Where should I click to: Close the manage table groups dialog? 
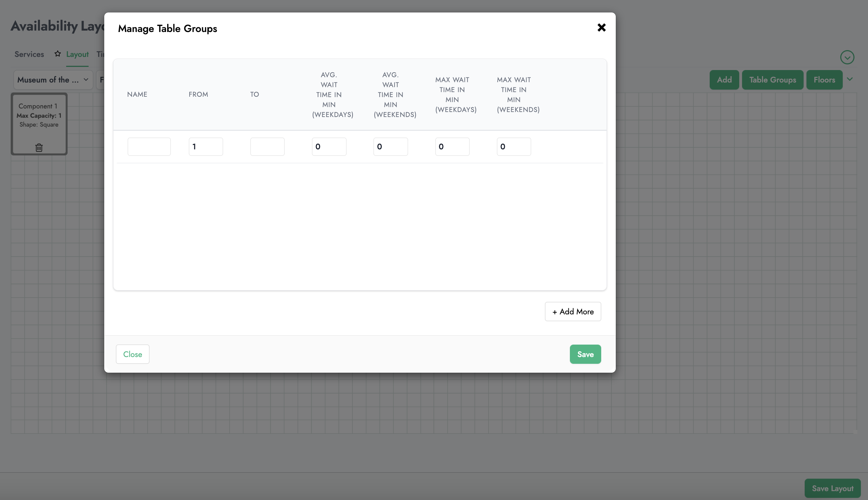click(602, 27)
